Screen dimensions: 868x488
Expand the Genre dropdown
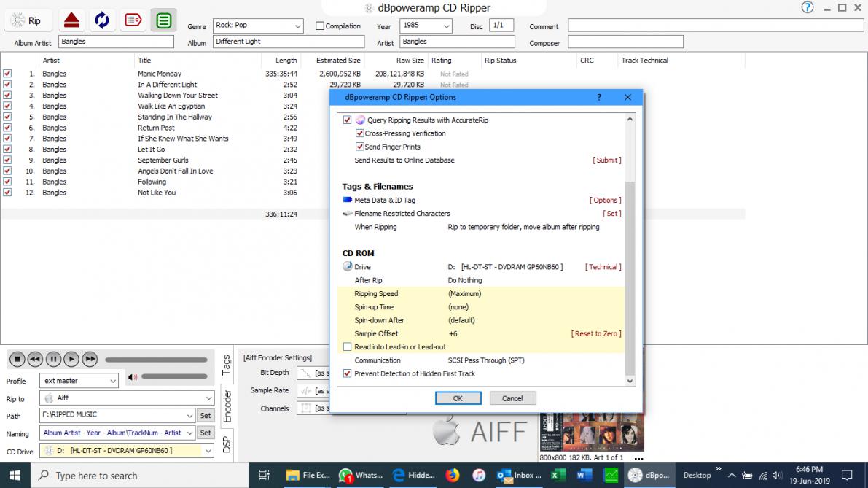tap(297, 26)
